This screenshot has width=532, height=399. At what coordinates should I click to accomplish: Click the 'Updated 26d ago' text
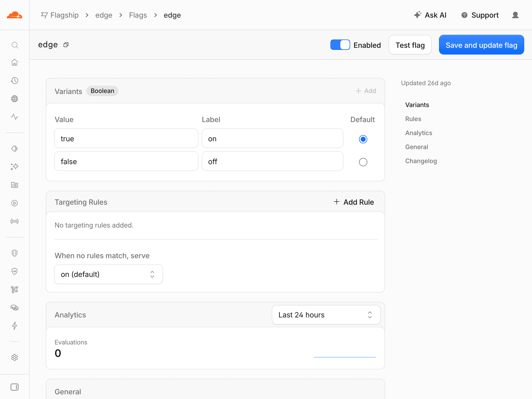[426, 83]
